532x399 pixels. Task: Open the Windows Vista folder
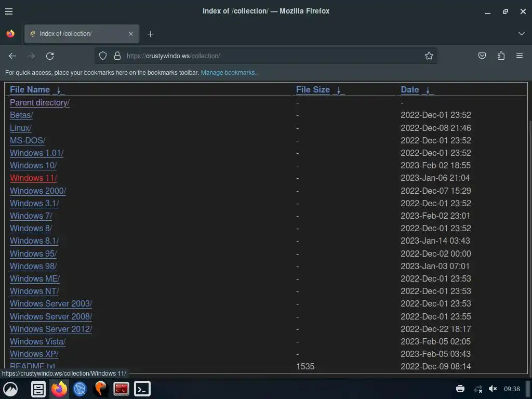tap(37, 342)
